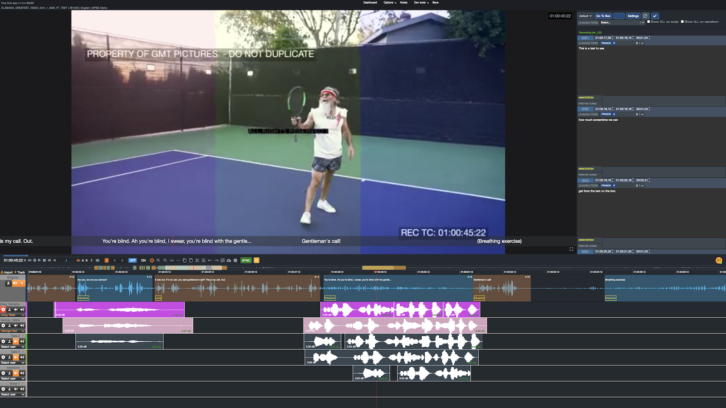The width and height of the screenshot is (726, 408).
Task: Click the redo arrow icon
Action: (x=216, y=260)
